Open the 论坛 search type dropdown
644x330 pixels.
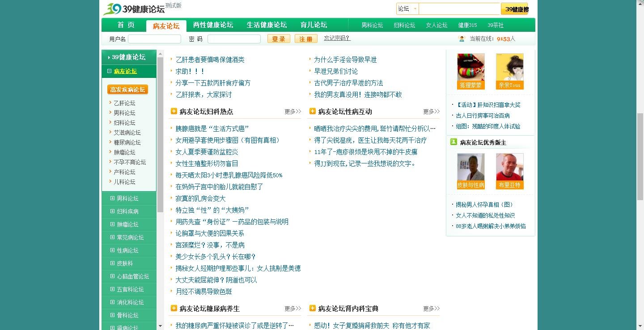(x=415, y=9)
